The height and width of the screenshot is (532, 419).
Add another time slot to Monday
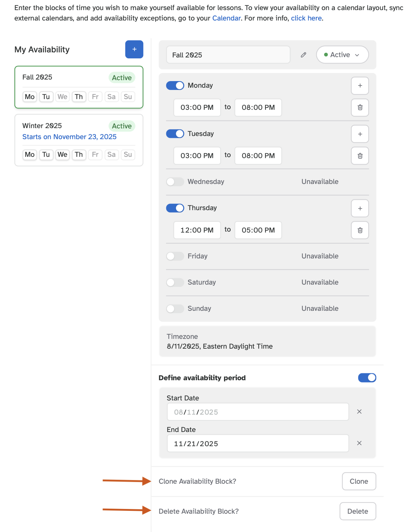360,86
